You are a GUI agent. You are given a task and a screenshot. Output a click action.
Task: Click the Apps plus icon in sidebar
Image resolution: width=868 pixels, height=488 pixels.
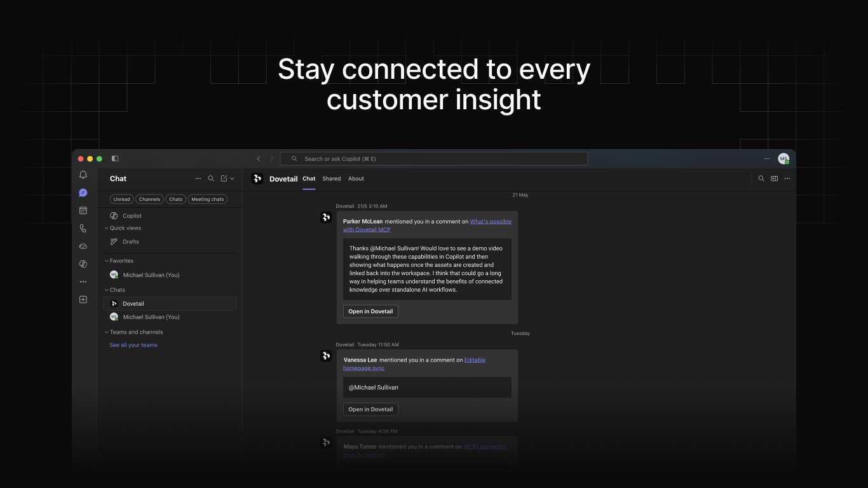click(x=83, y=299)
